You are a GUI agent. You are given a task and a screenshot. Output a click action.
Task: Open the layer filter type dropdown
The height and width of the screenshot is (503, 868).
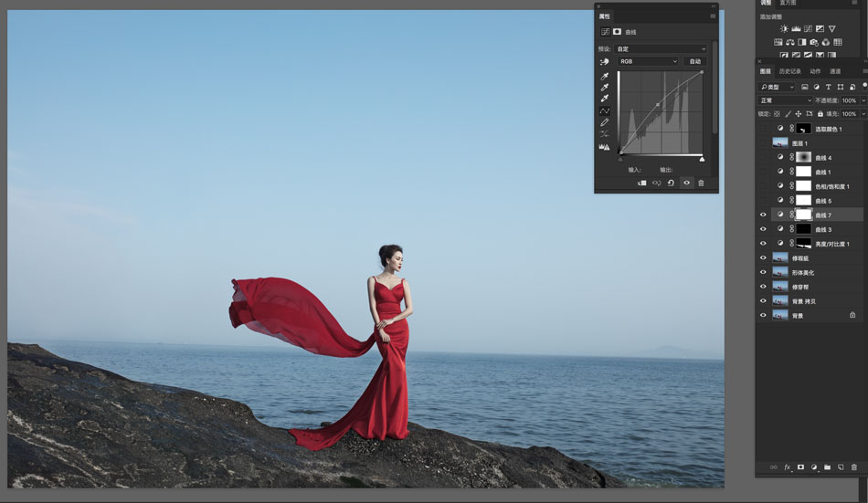pos(776,87)
